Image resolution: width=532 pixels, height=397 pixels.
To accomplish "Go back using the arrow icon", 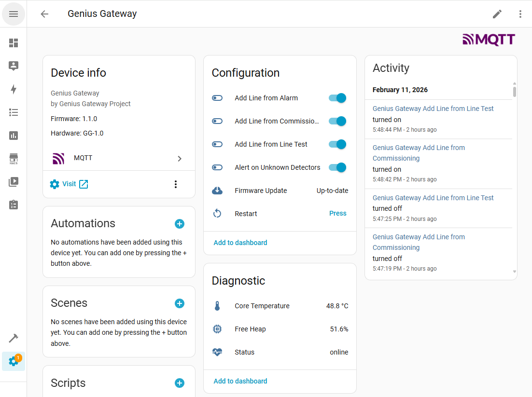I will pos(44,14).
